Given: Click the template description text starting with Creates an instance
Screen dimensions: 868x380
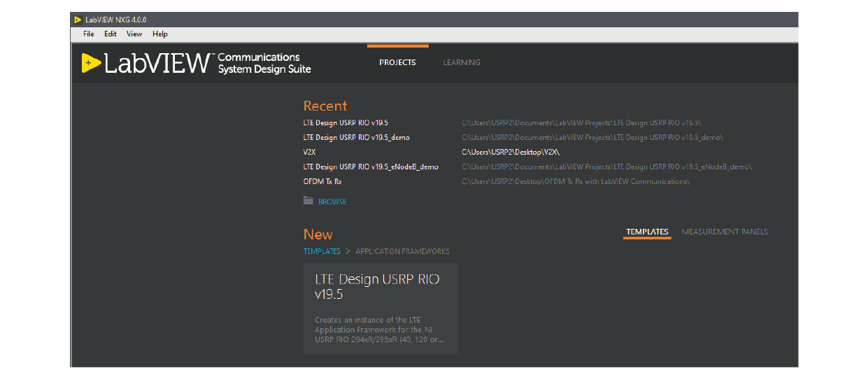Looking at the screenshot, I should pos(379,330).
